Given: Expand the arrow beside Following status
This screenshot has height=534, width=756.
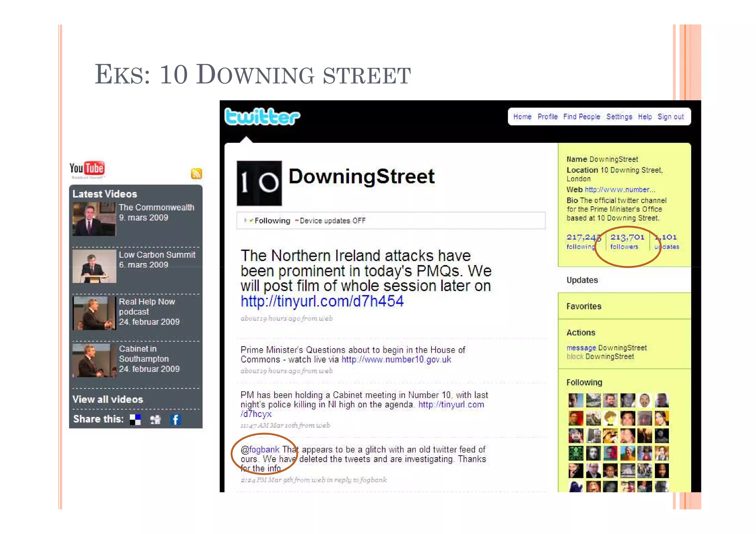Looking at the screenshot, I should [x=245, y=220].
